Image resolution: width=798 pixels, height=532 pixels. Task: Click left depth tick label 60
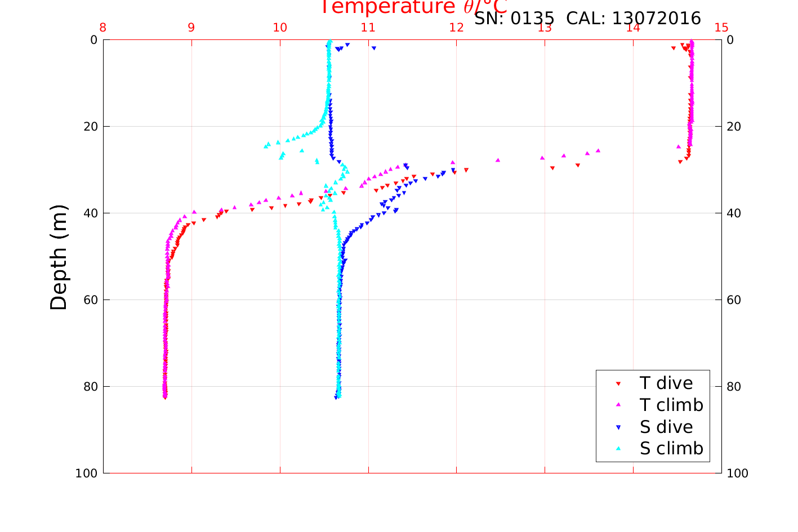coord(90,300)
